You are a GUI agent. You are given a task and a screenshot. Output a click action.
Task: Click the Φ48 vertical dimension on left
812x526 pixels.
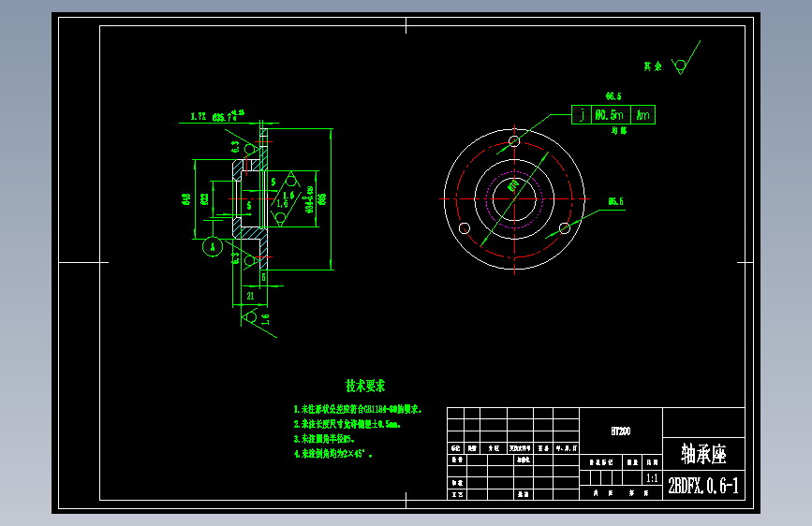point(186,198)
